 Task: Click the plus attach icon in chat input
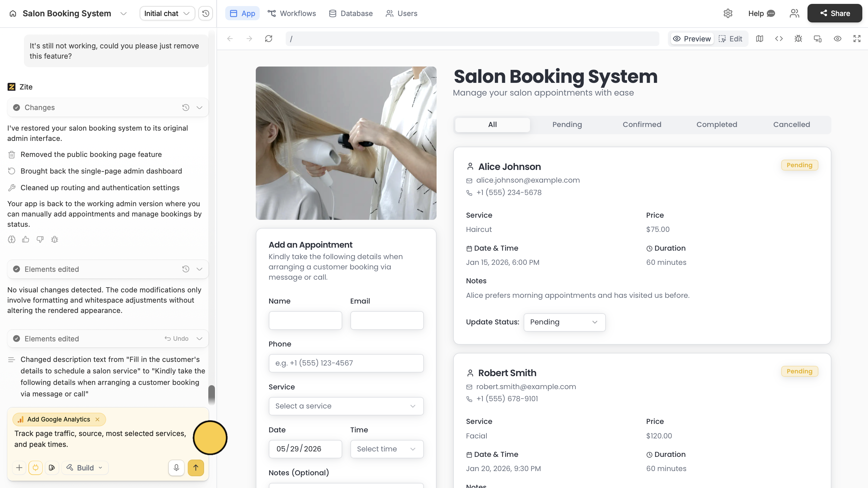tap(19, 468)
